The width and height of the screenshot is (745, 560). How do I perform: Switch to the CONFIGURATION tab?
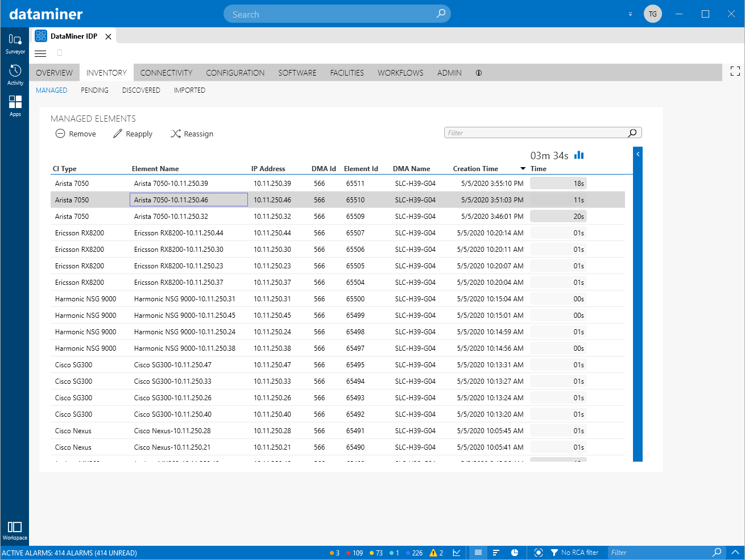pyautogui.click(x=235, y=73)
